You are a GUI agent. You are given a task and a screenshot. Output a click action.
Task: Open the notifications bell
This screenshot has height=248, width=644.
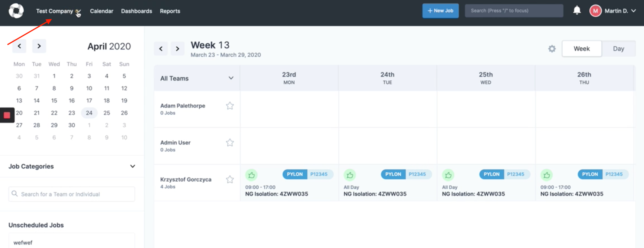point(577,11)
